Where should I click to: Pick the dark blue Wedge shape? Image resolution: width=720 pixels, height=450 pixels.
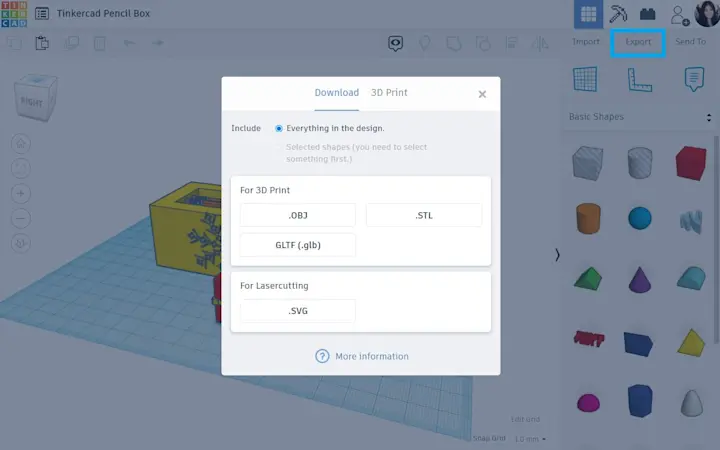(638, 344)
